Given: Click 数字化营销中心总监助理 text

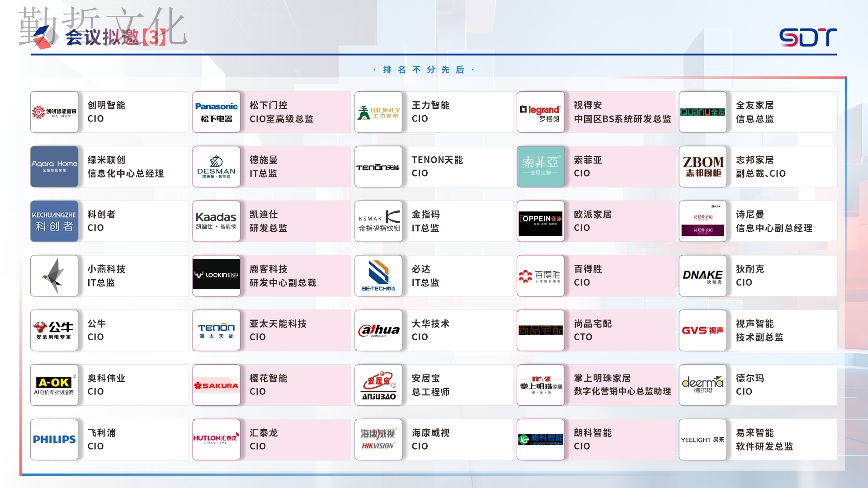Looking at the screenshot, I should tap(622, 391).
